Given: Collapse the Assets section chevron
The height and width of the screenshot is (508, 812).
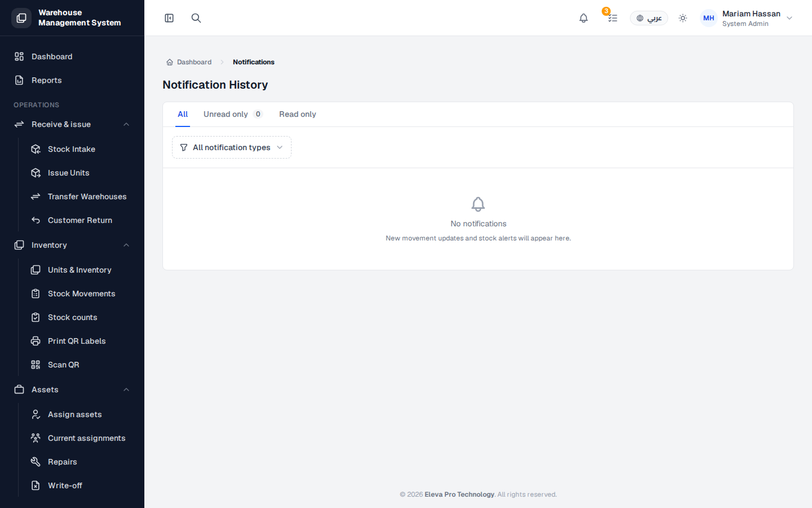Looking at the screenshot, I should click(x=126, y=389).
